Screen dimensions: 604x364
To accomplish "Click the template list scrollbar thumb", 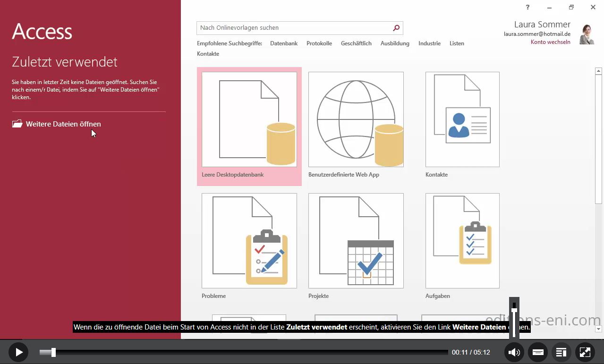I will pyautogui.click(x=598, y=139).
